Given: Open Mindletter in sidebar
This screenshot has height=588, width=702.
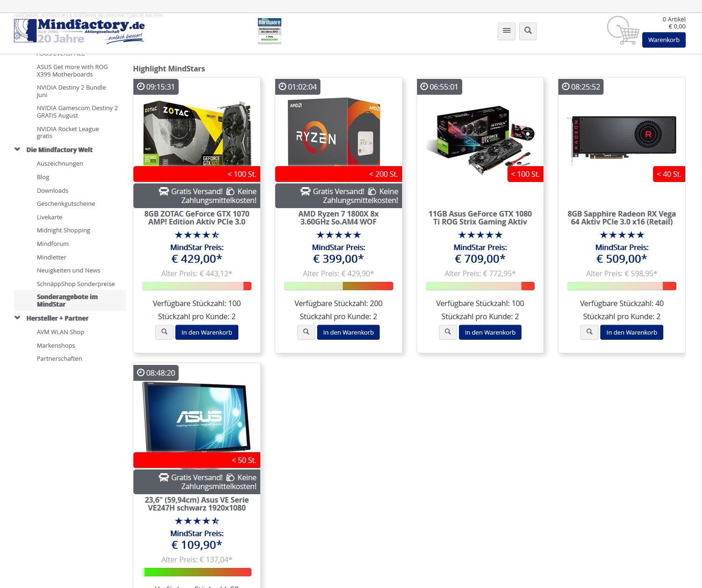Looking at the screenshot, I should click(52, 257).
